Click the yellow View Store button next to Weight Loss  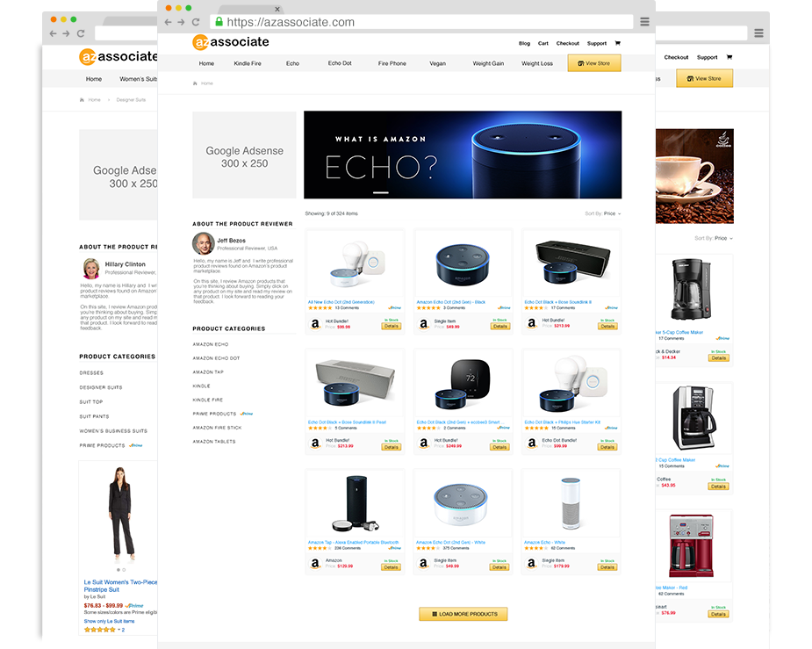[x=594, y=63]
